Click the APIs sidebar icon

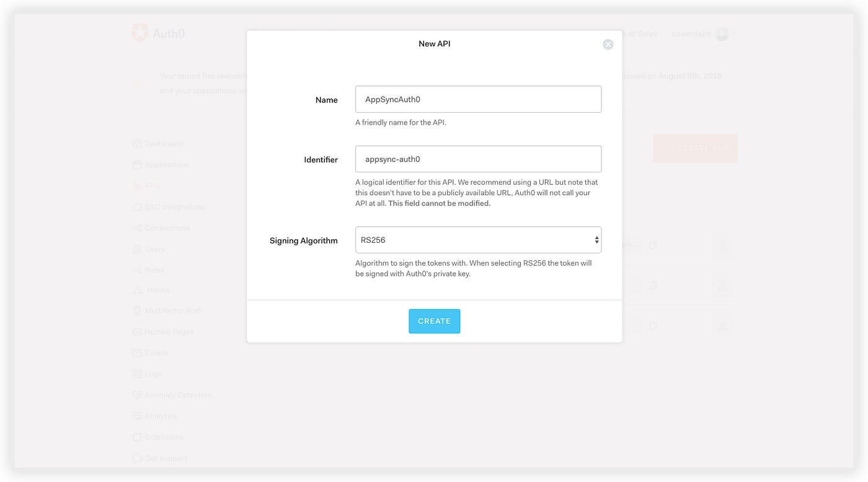137,185
